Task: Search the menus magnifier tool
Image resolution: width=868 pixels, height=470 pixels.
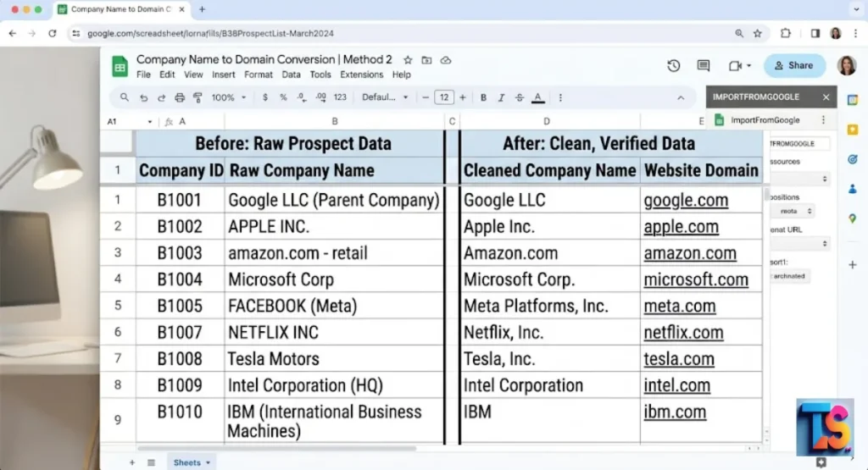Action: click(124, 97)
